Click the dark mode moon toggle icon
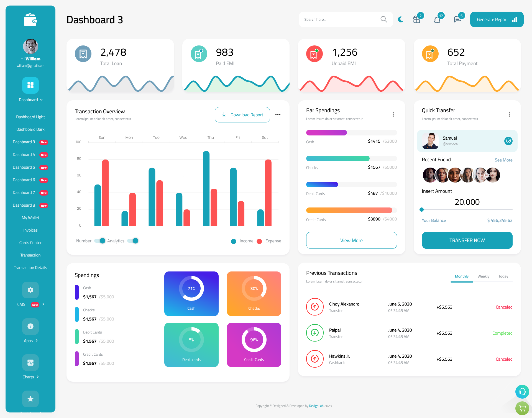Viewport: 532px width, 418px height. [x=401, y=19]
